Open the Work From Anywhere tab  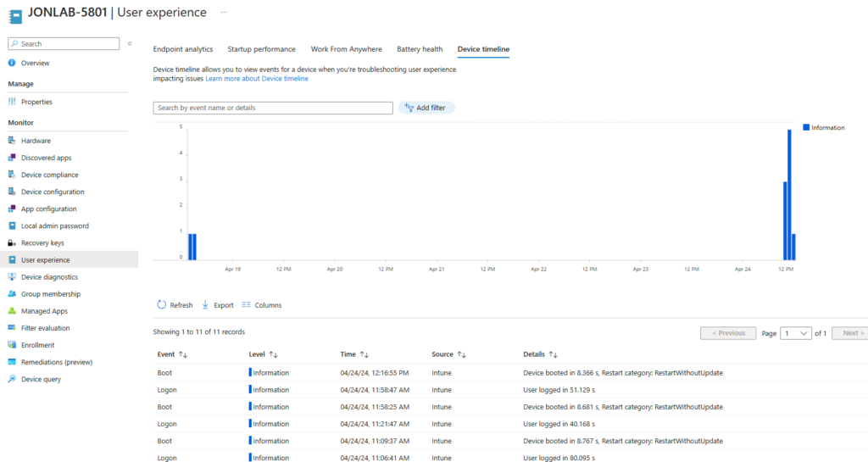tap(346, 49)
